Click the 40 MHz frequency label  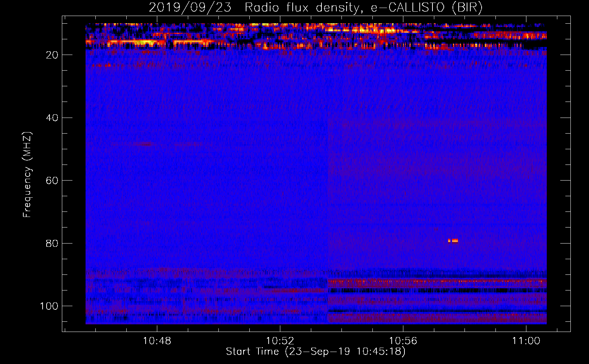52,118
